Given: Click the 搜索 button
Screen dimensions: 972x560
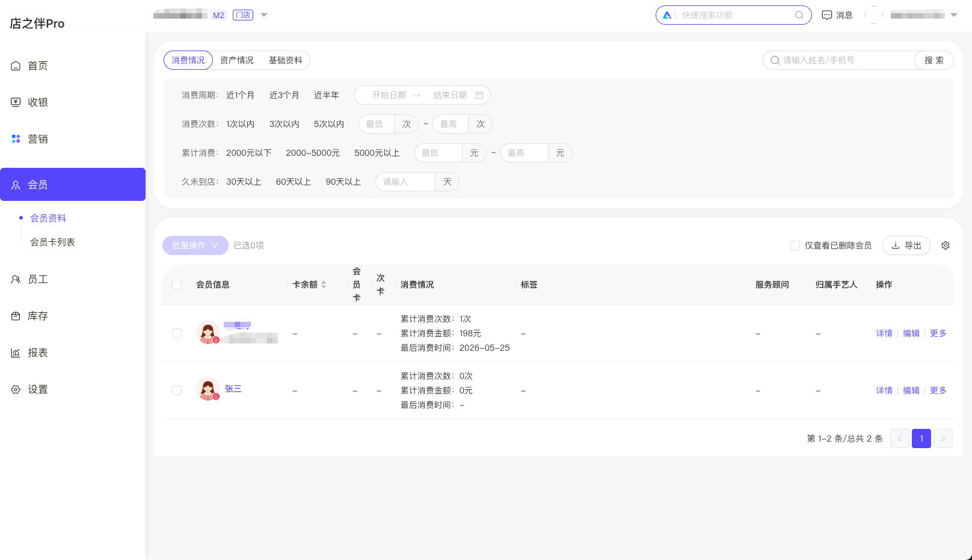Looking at the screenshot, I should (x=934, y=60).
